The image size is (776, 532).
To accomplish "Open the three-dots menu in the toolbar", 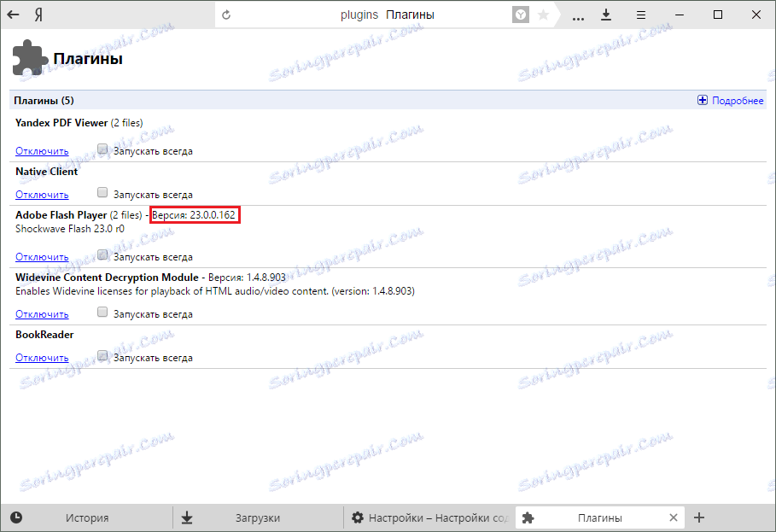I will tap(578, 18).
